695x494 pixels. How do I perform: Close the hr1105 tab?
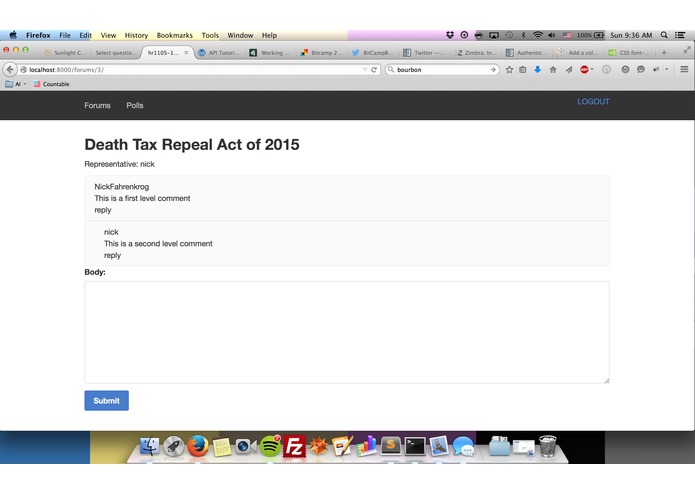pyautogui.click(x=186, y=53)
